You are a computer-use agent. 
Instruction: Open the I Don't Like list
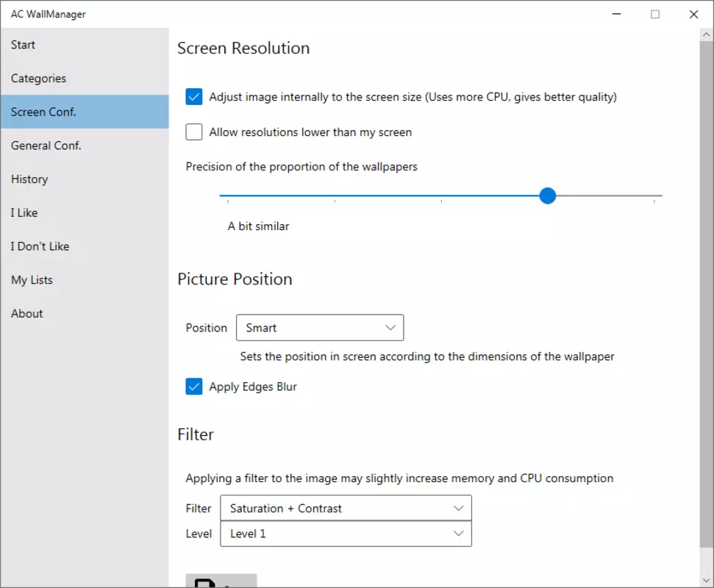pyautogui.click(x=85, y=246)
